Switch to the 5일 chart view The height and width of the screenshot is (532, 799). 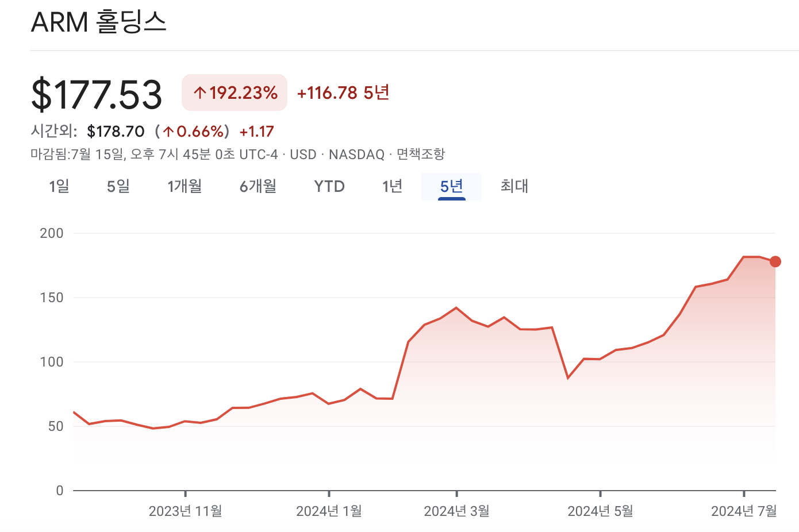117,186
